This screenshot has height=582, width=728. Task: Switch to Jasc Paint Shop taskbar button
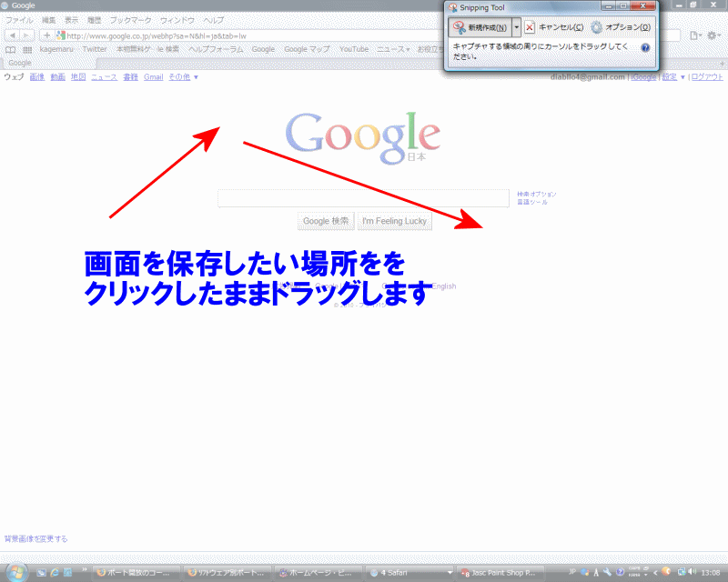point(500,573)
